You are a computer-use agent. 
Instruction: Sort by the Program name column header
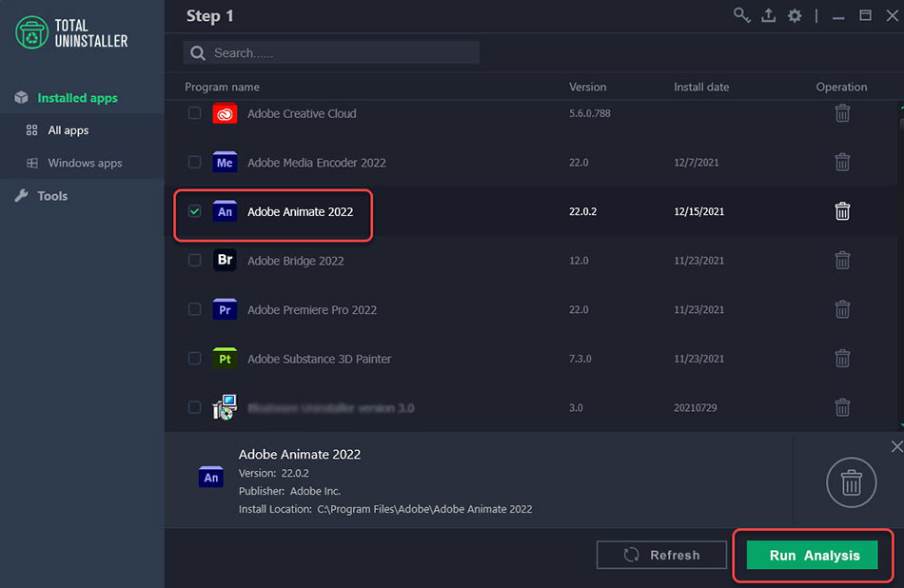[222, 87]
